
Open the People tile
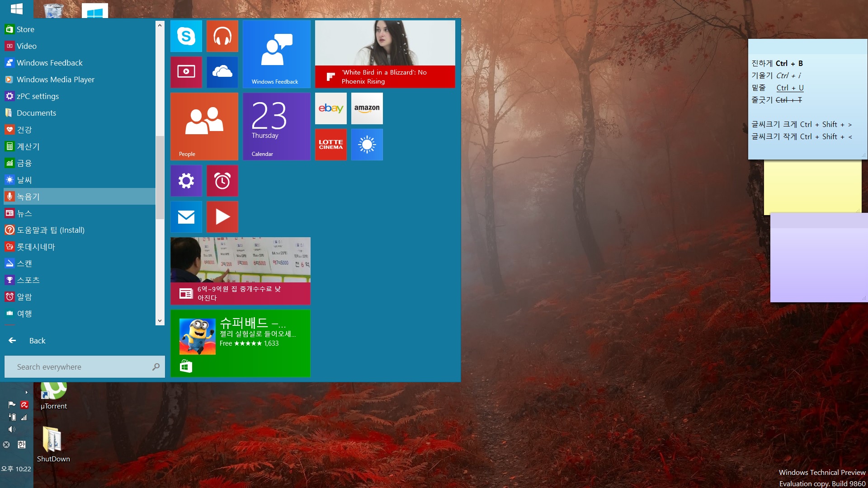point(204,127)
